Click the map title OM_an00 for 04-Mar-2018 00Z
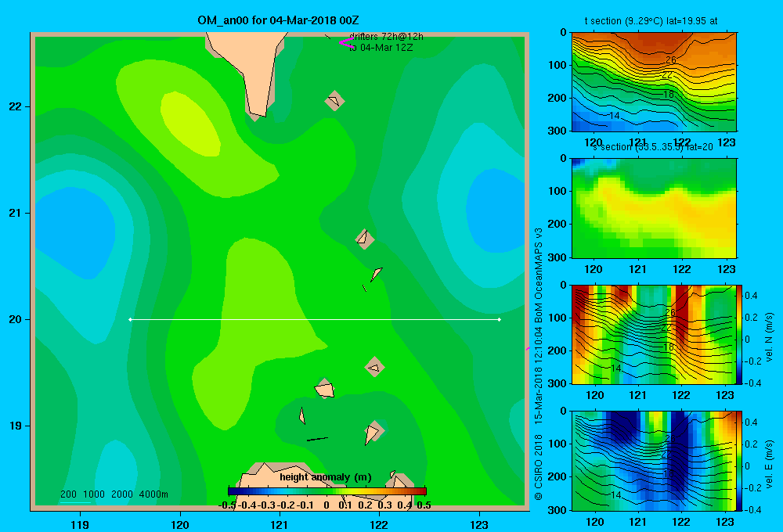 (x=278, y=20)
